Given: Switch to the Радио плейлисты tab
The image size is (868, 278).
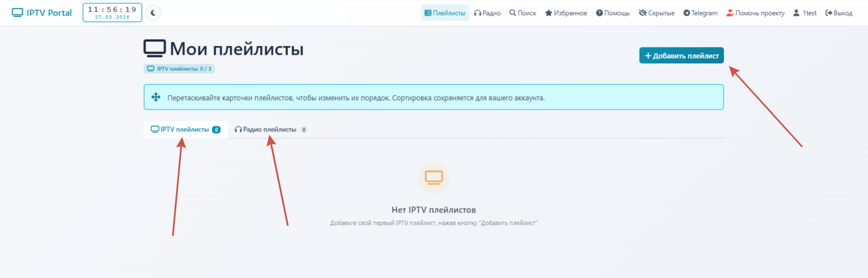Looking at the screenshot, I should click(x=271, y=129).
